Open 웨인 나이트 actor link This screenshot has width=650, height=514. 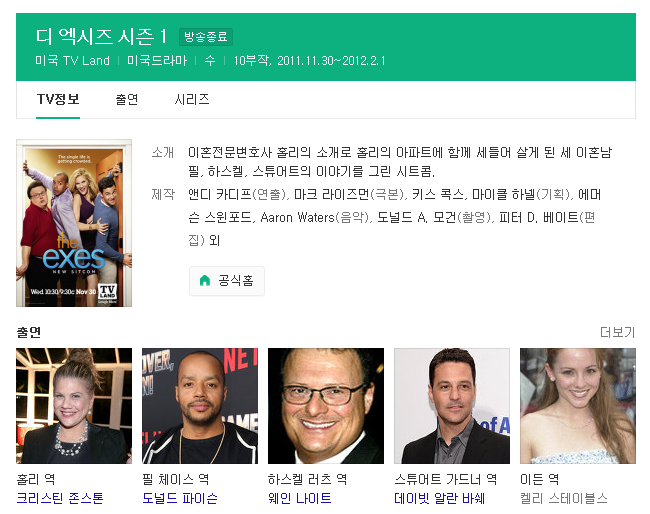pyautogui.click(x=300, y=498)
